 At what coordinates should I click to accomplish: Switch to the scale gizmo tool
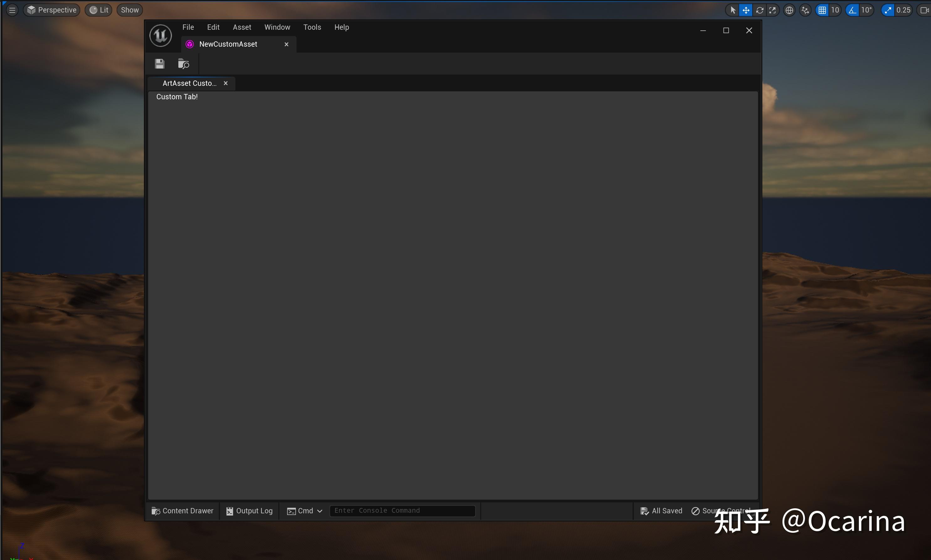point(773,10)
